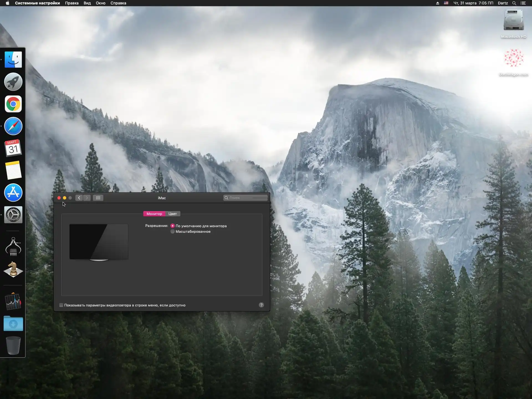Viewport: 532px width, 399px height.
Task: Open input language flag menu
Action: pyautogui.click(x=446, y=3)
